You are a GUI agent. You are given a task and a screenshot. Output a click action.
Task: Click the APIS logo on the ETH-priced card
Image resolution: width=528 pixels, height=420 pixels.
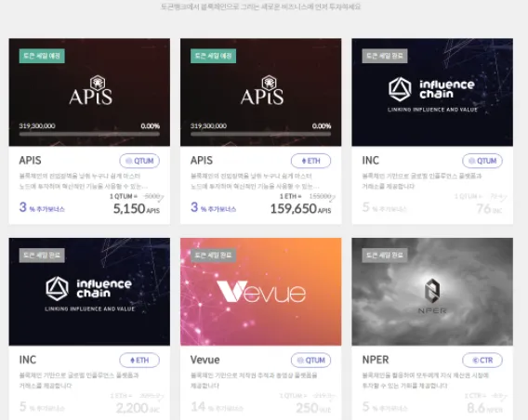(262, 90)
